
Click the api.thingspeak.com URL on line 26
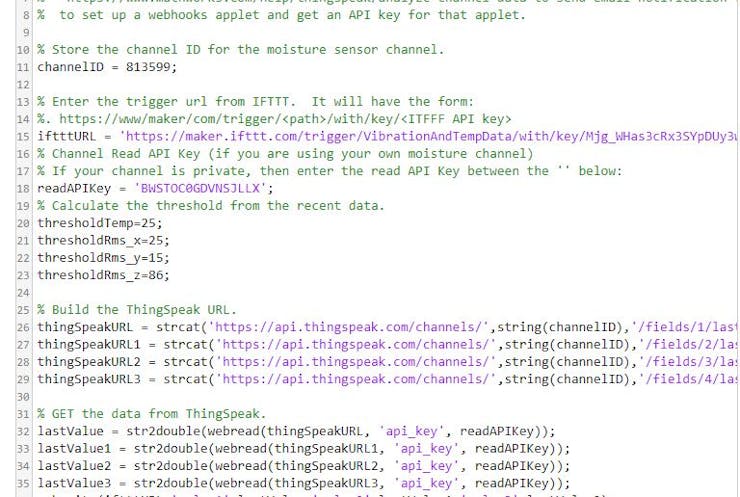352,327
